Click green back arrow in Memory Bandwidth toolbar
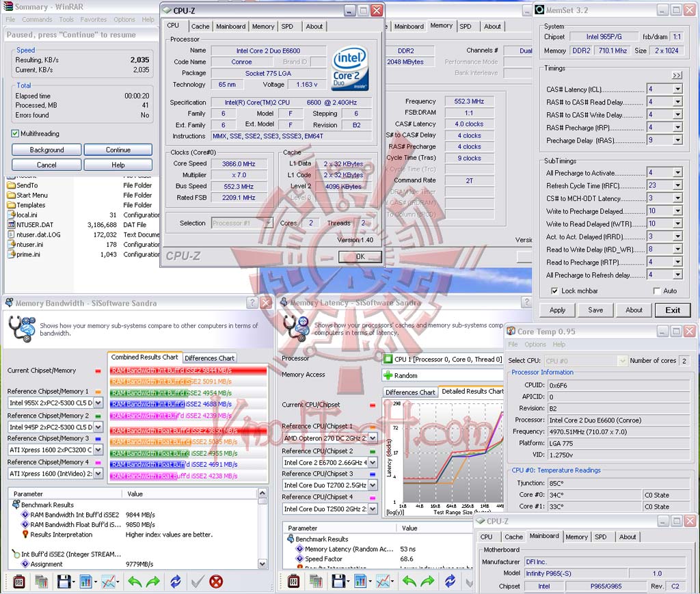Image resolution: width=700 pixels, height=594 pixels. 135,582
